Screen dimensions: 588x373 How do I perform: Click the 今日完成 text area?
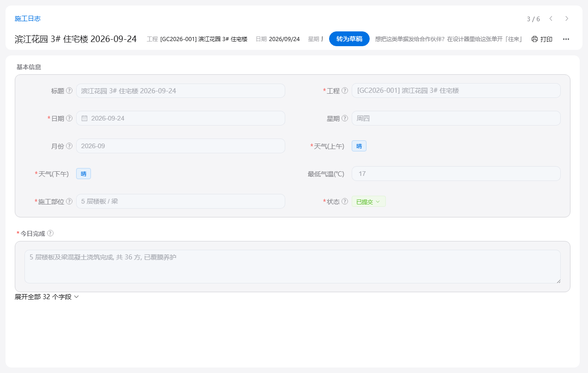[x=293, y=267]
